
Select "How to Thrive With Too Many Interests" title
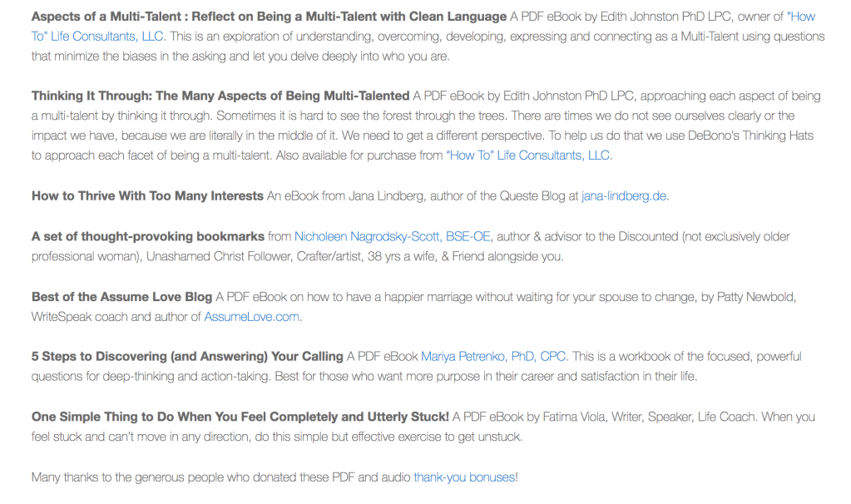click(147, 196)
